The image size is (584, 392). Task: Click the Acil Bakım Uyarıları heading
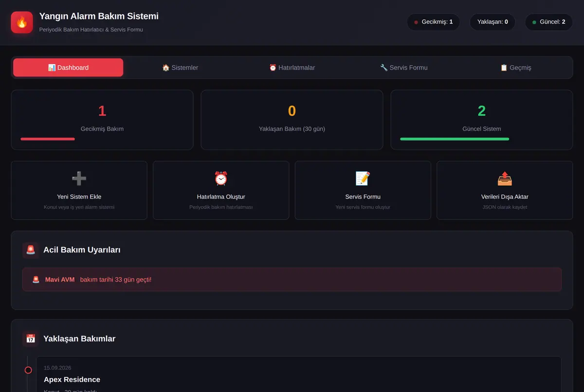(x=82, y=250)
